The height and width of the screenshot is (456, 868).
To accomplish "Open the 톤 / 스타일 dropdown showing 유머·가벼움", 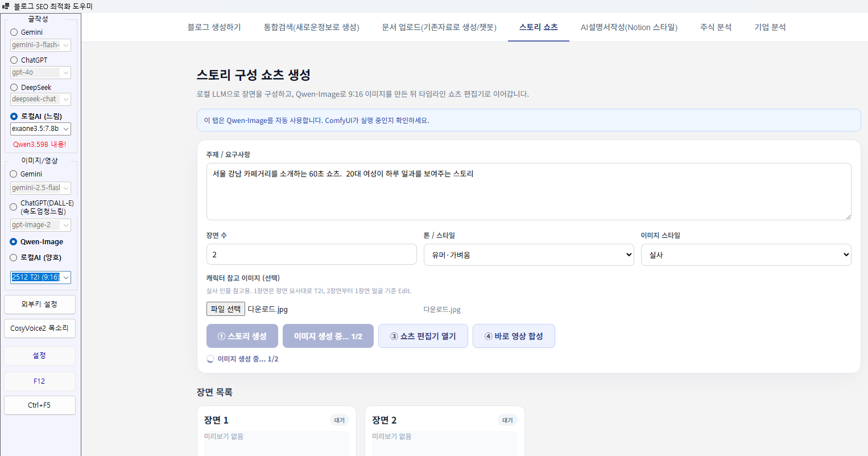I will 529,255.
